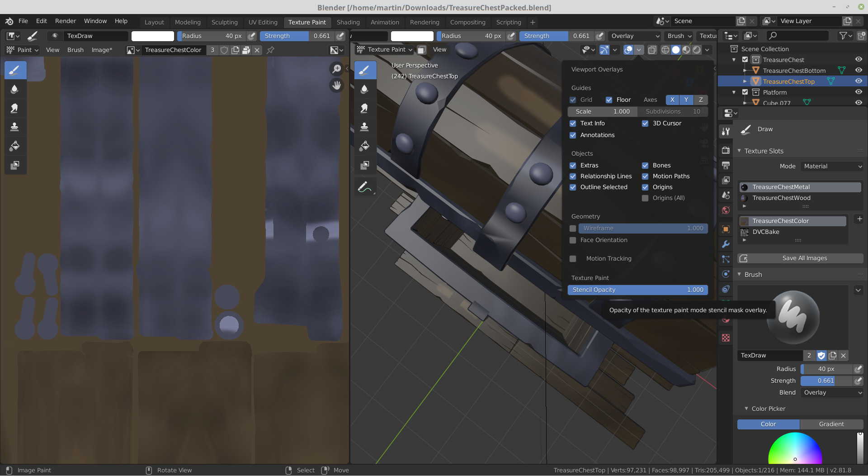868x476 pixels.
Task: Adjust the Strength slider in Brush panel
Action: tap(826, 381)
